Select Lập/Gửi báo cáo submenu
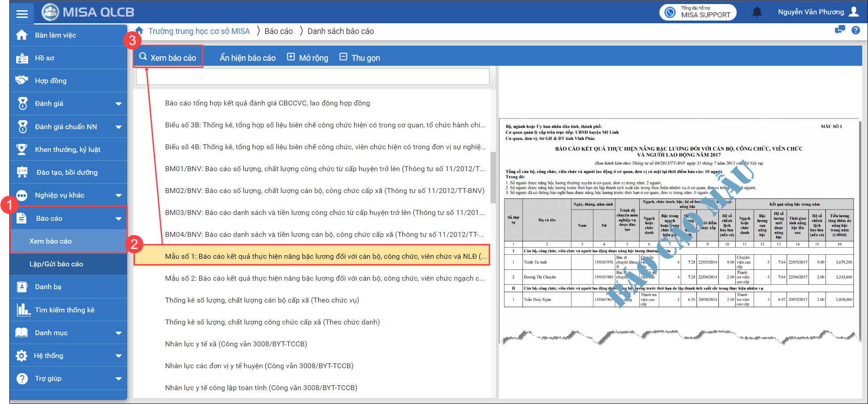This screenshot has width=868, height=404. (56, 264)
